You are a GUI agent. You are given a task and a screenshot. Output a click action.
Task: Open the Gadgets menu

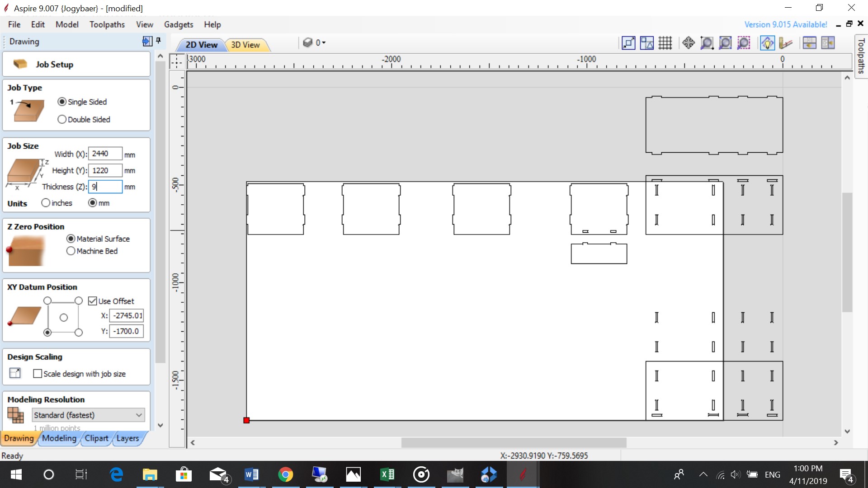[x=178, y=24]
